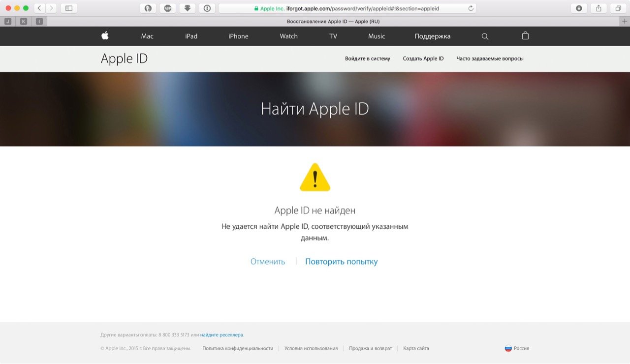Click the address bar URL field

coord(347,8)
